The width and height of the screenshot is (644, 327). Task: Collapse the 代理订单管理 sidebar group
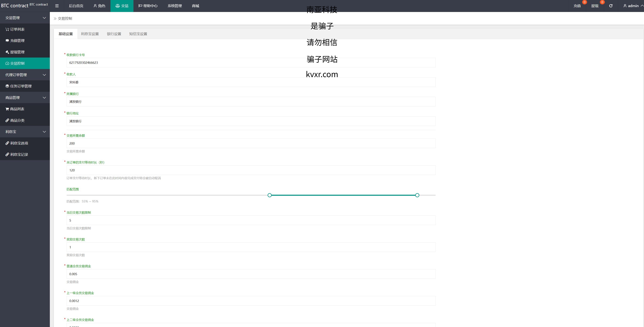click(44, 75)
